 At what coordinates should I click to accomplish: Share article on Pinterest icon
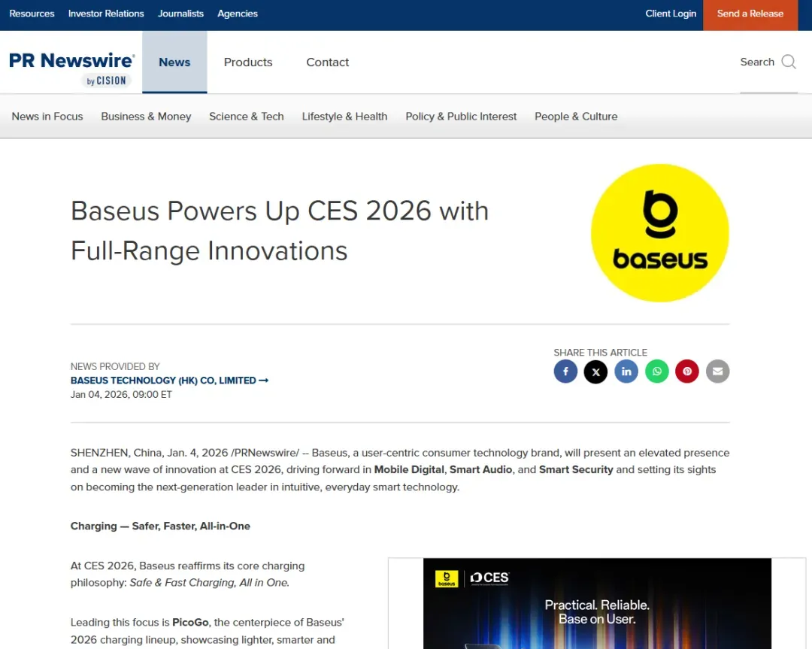click(686, 372)
